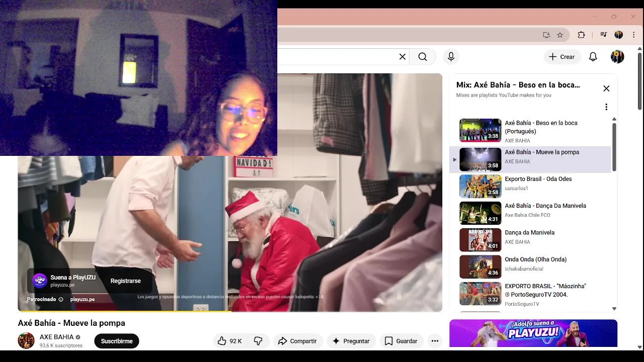The image size is (644, 362).
Task: Click the magnifier search button
Action: pyautogui.click(x=423, y=57)
